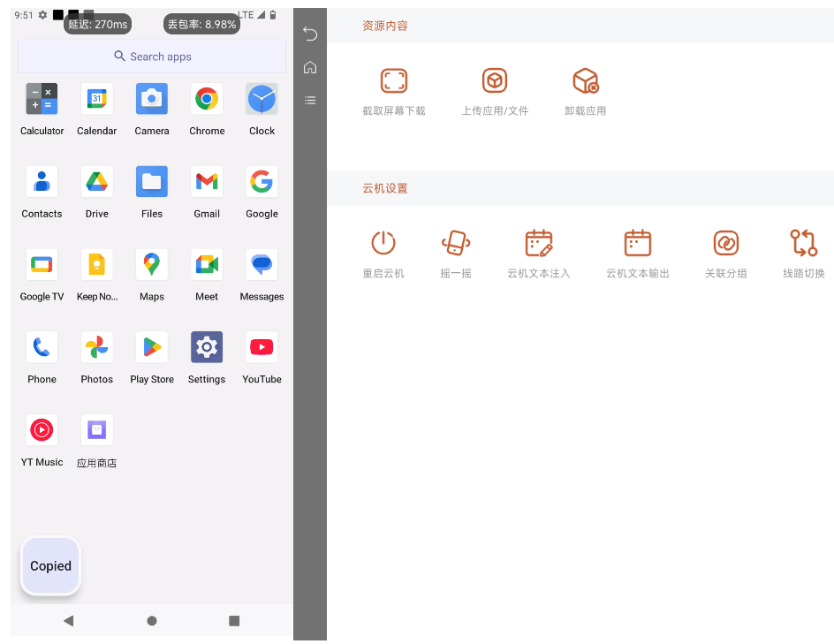
Task: Click the back arrow in gray sidebar
Action: coord(310,34)
